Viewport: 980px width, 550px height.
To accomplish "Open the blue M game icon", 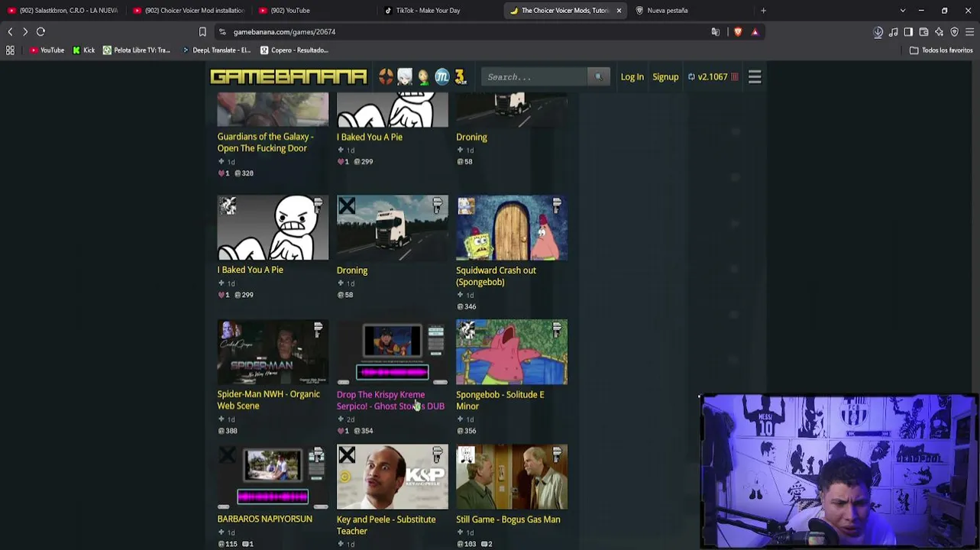I will tap(442, 76).
